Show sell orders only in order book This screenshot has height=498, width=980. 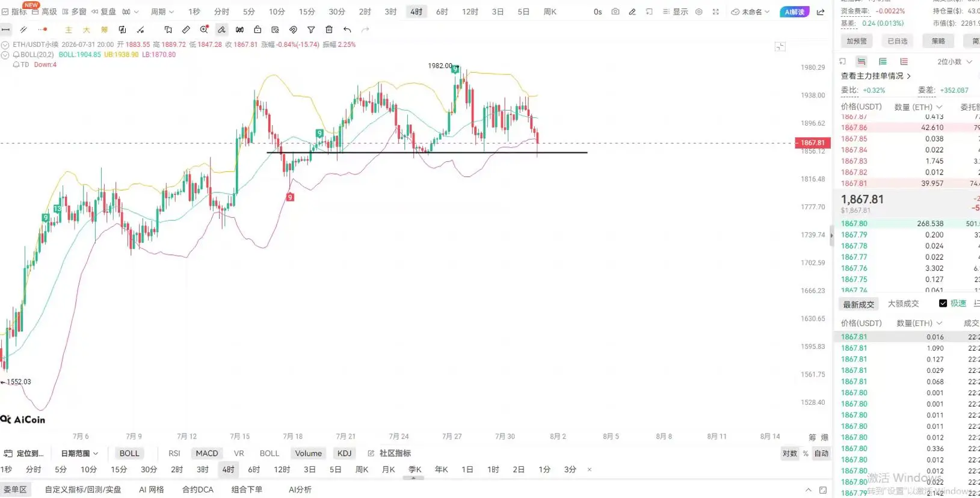[x=904, y=61]
